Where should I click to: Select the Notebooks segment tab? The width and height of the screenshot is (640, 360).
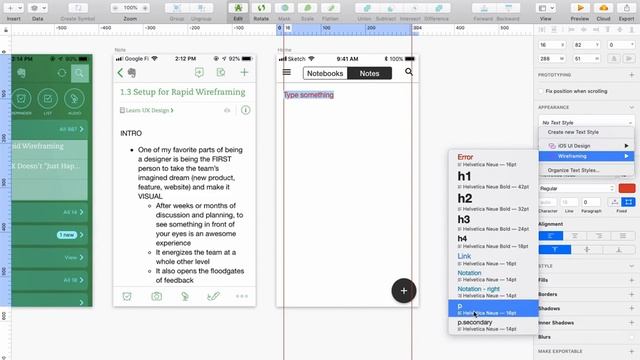pyautogui.click(x=325, y=73)
